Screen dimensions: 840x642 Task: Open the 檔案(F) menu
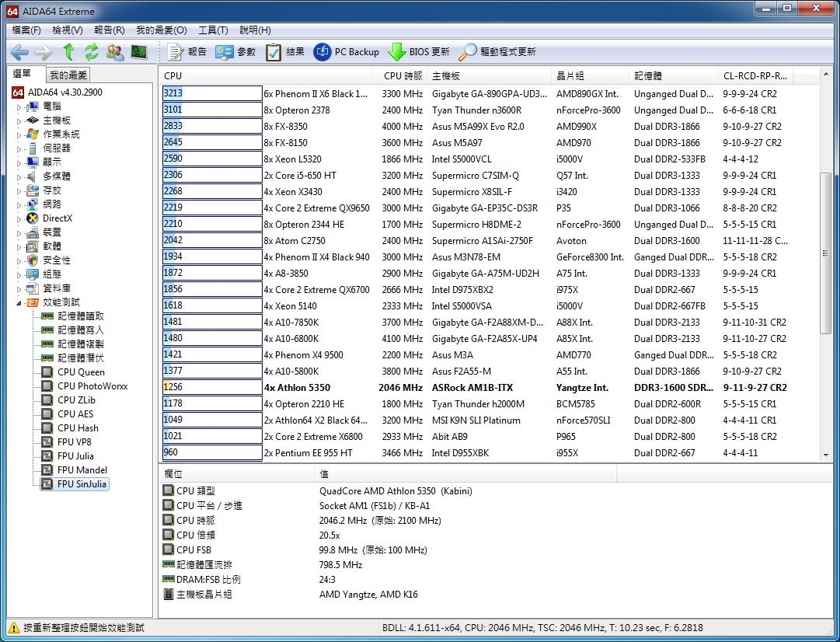point(26,30)
